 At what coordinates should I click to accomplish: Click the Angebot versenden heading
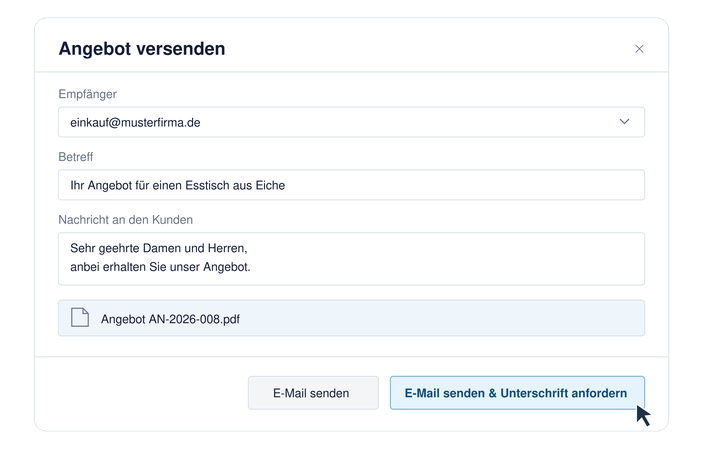click(142, 48)
